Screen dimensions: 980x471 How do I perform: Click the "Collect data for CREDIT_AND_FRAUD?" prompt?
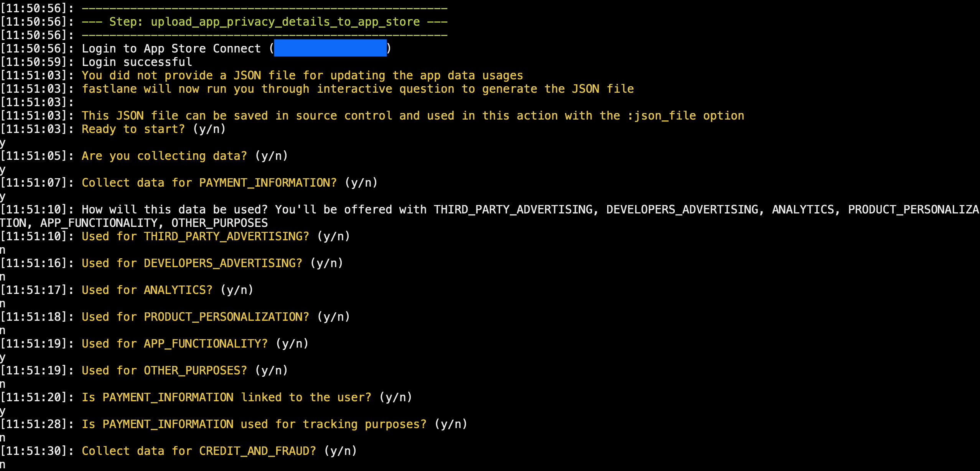pos(219,451)
